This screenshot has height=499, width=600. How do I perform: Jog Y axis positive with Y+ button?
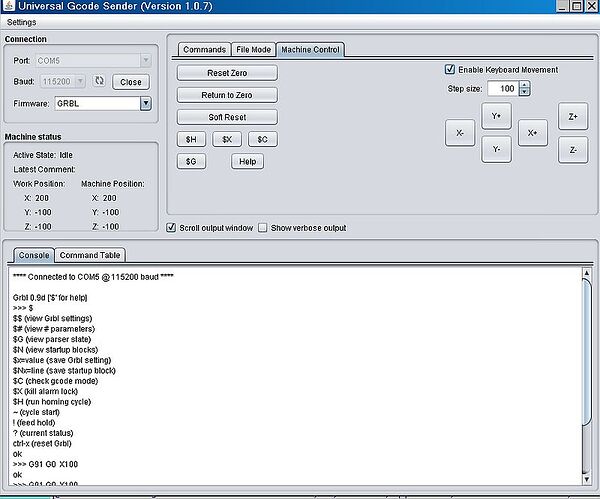(496, 116)
